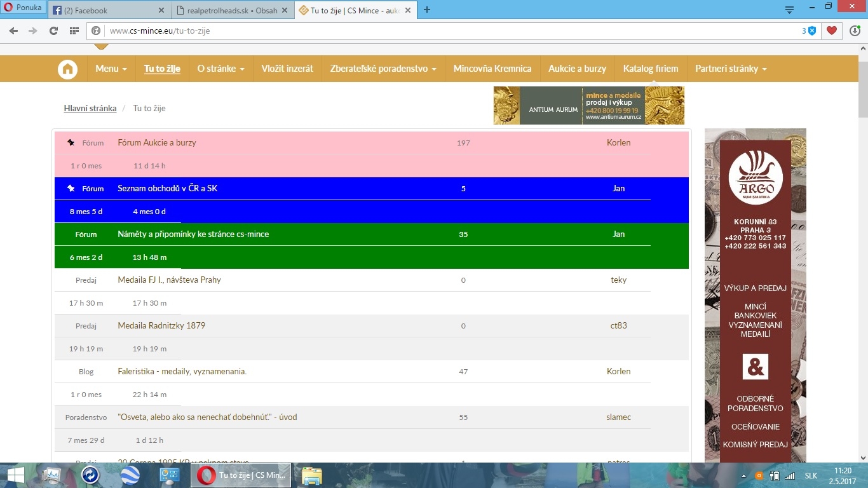Click author ct83 in Radnitzky row
This screenshot has width=868, height=488.
click(x=619, y=326)
